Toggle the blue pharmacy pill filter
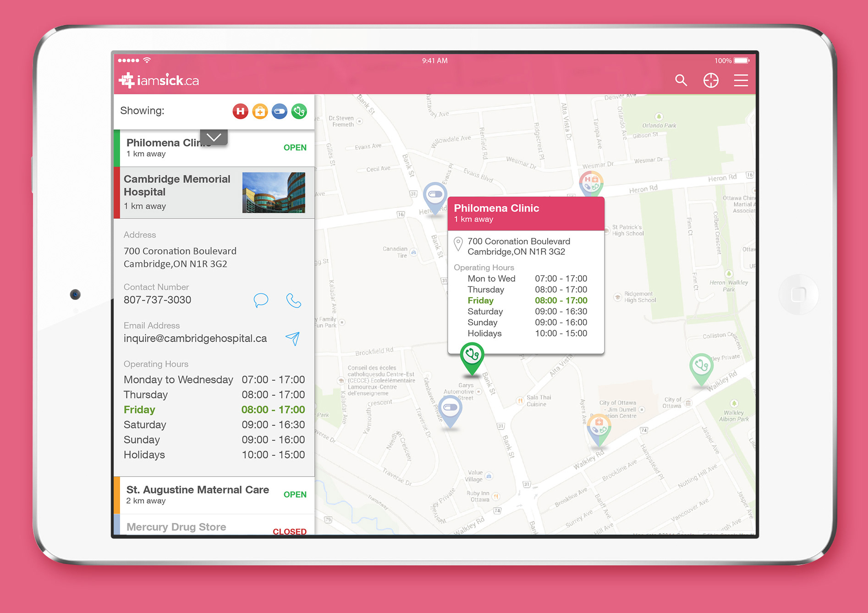 280,111
